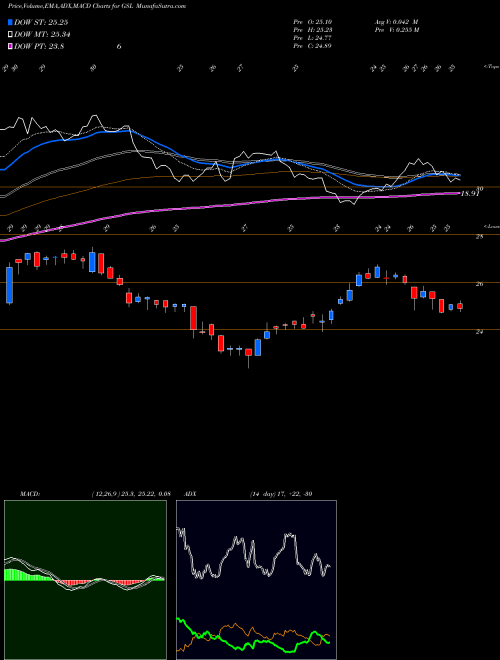Click the chart title mentioning MunafaSutra.com
The width and height of the screenshot is (500, 660).
click(97, 6)
